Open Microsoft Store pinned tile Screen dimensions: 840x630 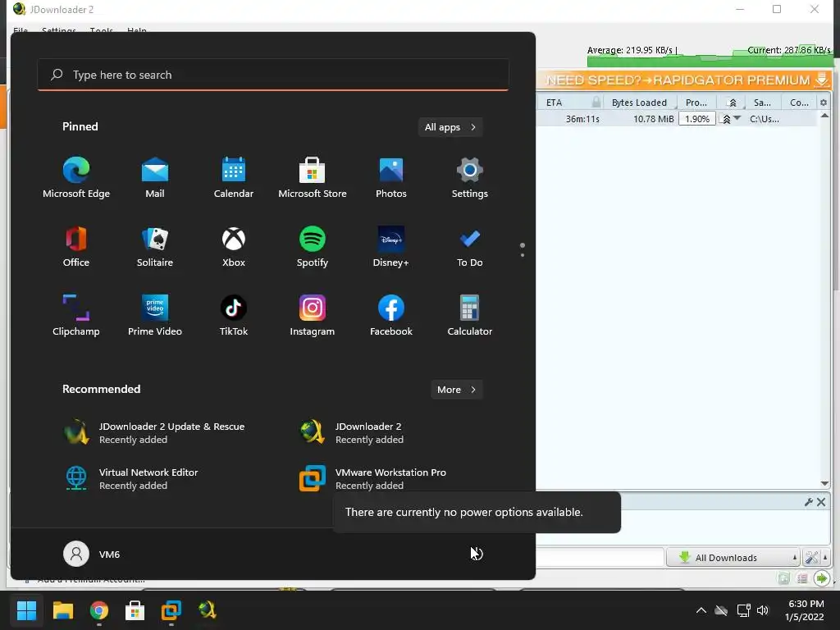click(313, 178)
